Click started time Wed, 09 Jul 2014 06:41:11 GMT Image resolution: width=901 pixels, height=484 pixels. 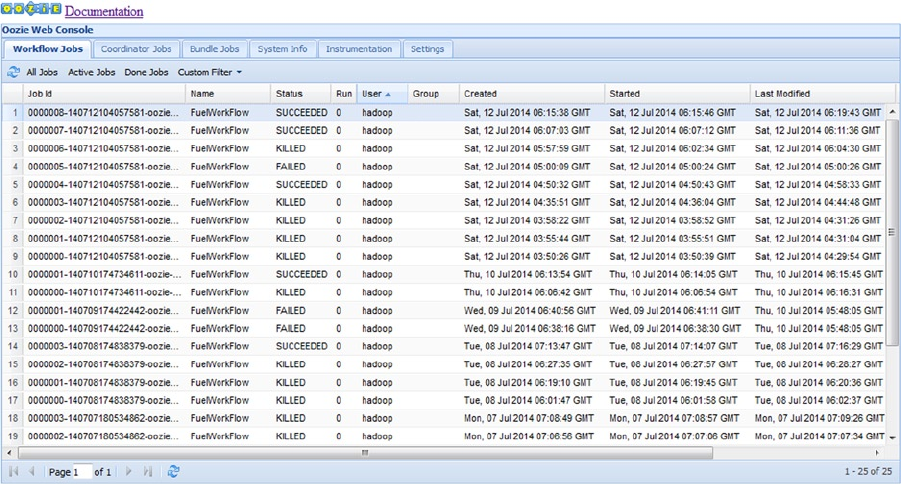(x=675, y=310)
